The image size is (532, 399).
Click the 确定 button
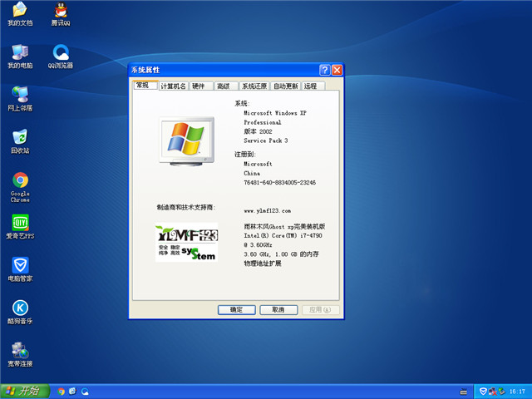[x=236, y=310]
